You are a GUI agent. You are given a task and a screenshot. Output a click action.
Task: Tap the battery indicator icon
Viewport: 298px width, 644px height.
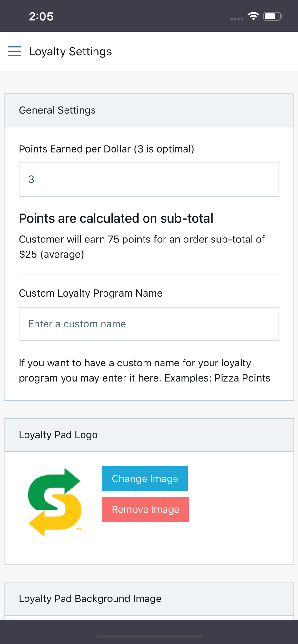coord(273,16)
